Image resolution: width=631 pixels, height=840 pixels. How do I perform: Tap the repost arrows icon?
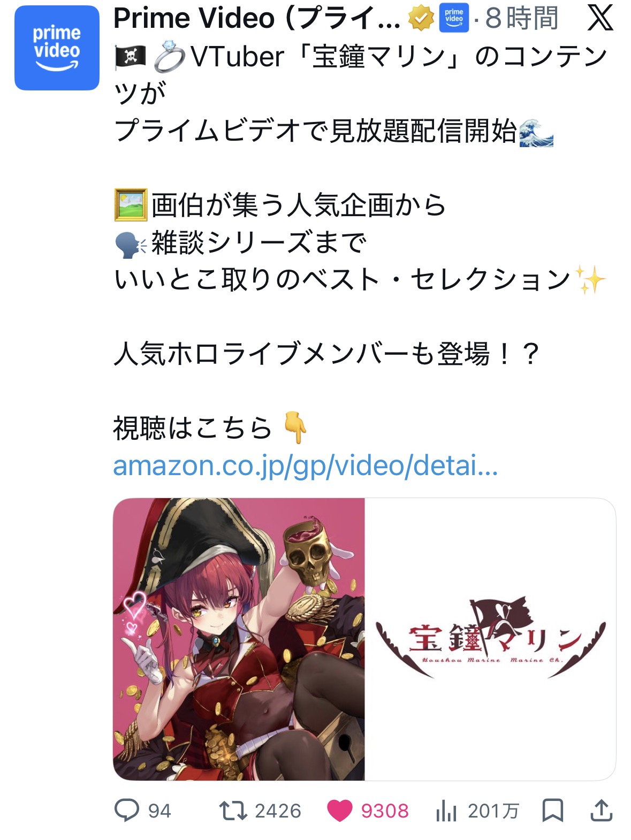coord(233,811)
